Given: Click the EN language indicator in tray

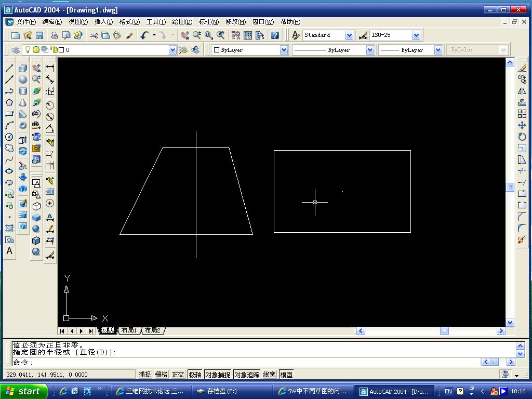Looking at the screenshot, I should click(x=448, y=391).
